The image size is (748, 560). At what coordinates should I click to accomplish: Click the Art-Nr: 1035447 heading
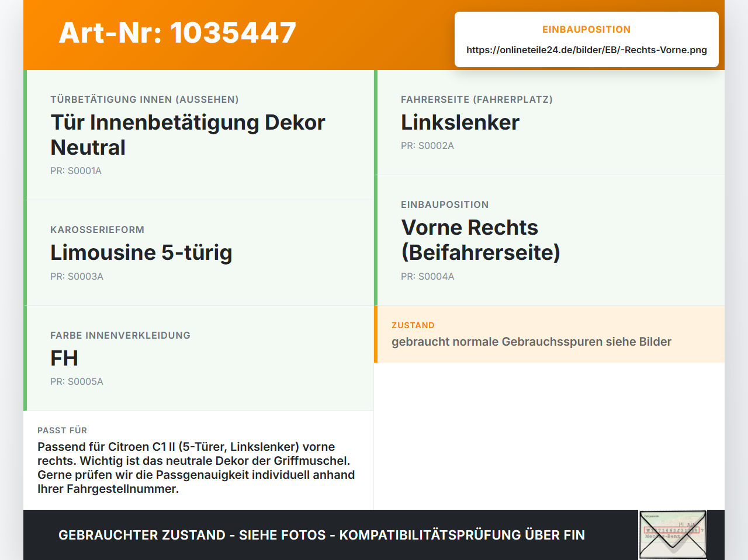178,33
